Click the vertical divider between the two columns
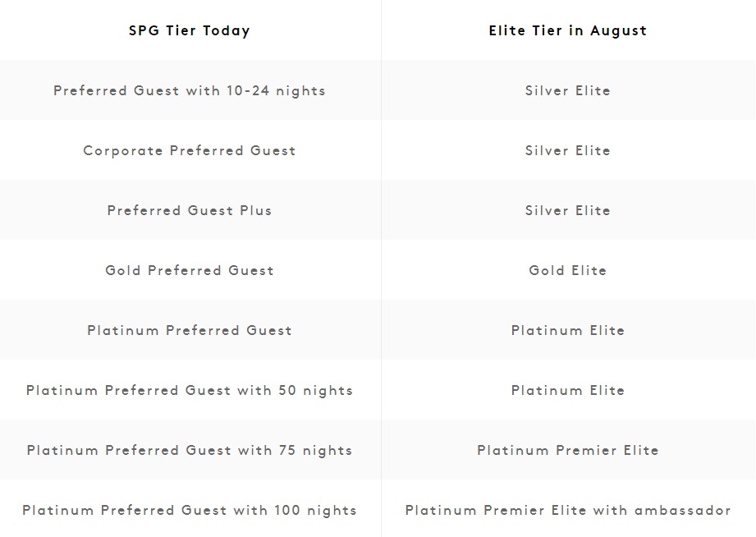This screenshot has height=537, width=756. 381,271
